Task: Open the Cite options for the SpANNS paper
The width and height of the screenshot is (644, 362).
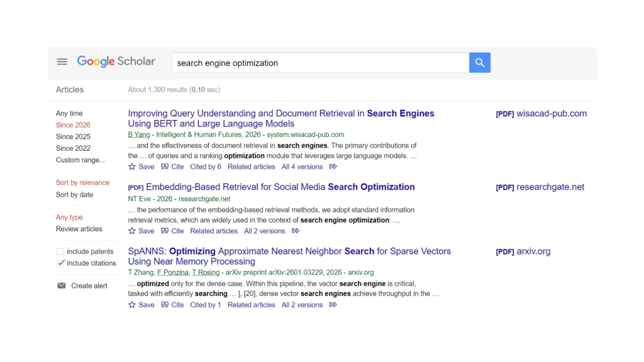Action: (172, 305)
